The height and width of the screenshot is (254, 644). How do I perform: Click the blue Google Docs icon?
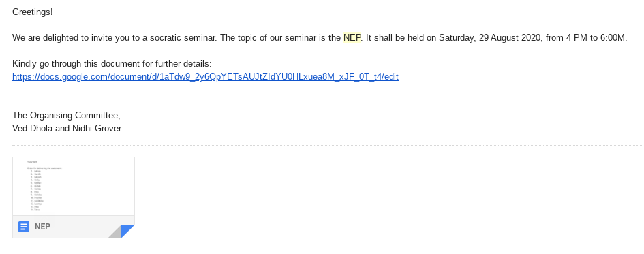[x=24, y=227]
